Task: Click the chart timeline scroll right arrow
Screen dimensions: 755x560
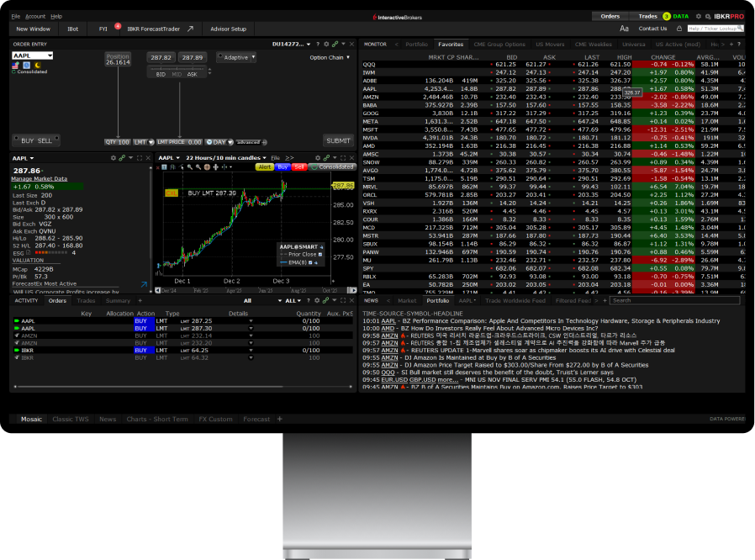Action: (354, 290)
